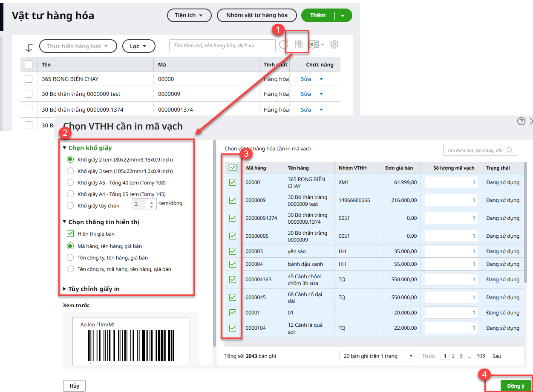Click the barcode quantity field for 000004
The height and width of the screenshot is (392, 533).
(x=451, y=264)
